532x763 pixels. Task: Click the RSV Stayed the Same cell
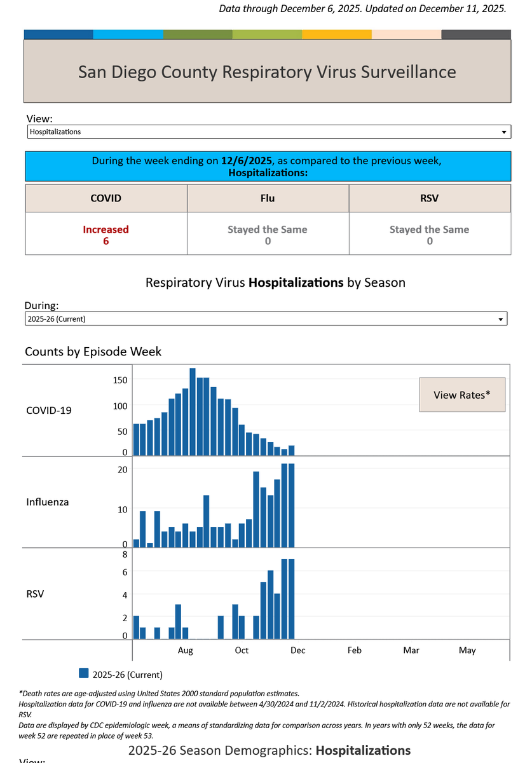pos(430,234)
